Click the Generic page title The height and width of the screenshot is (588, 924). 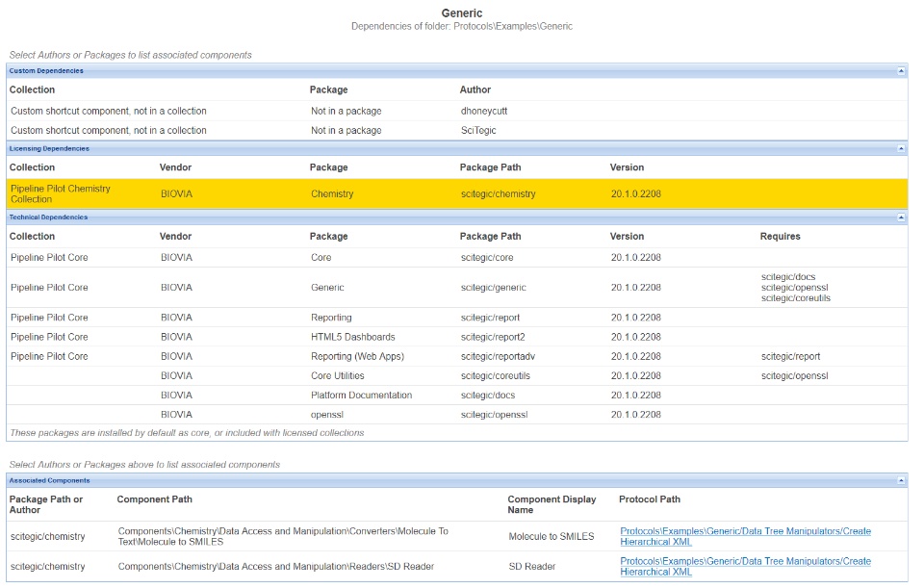[x=462, y=13]
